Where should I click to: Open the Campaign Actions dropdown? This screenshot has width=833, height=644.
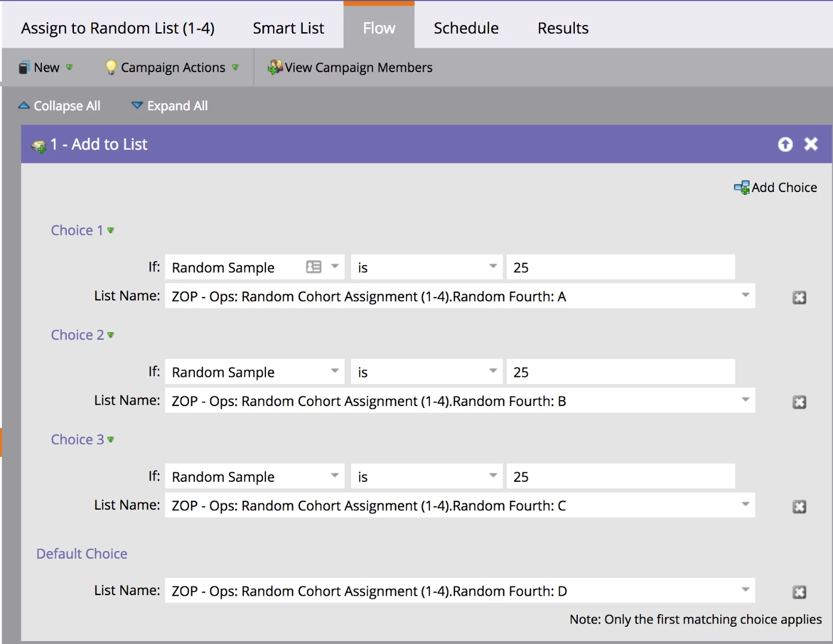172,67
